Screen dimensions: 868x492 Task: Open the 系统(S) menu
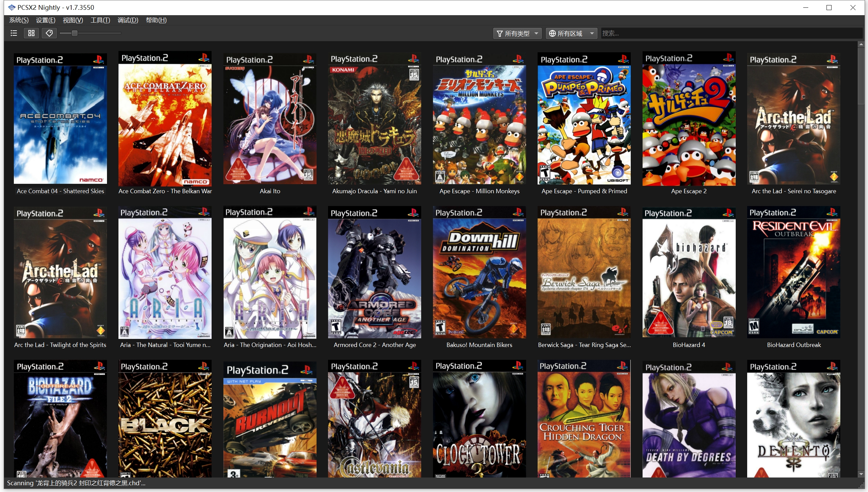pyautogui.click(x=19, y=20)
